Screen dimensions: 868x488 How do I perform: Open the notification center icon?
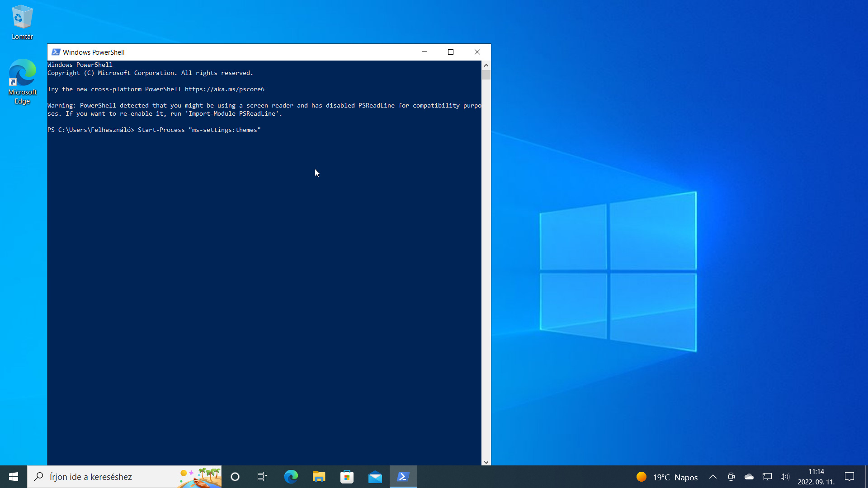tap(849, 477)
